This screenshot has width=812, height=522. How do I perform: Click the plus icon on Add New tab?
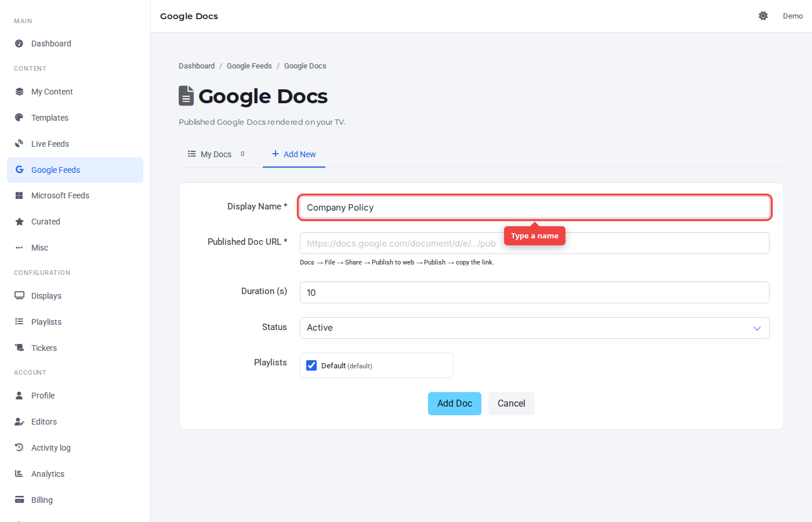[x=275, y=154]
